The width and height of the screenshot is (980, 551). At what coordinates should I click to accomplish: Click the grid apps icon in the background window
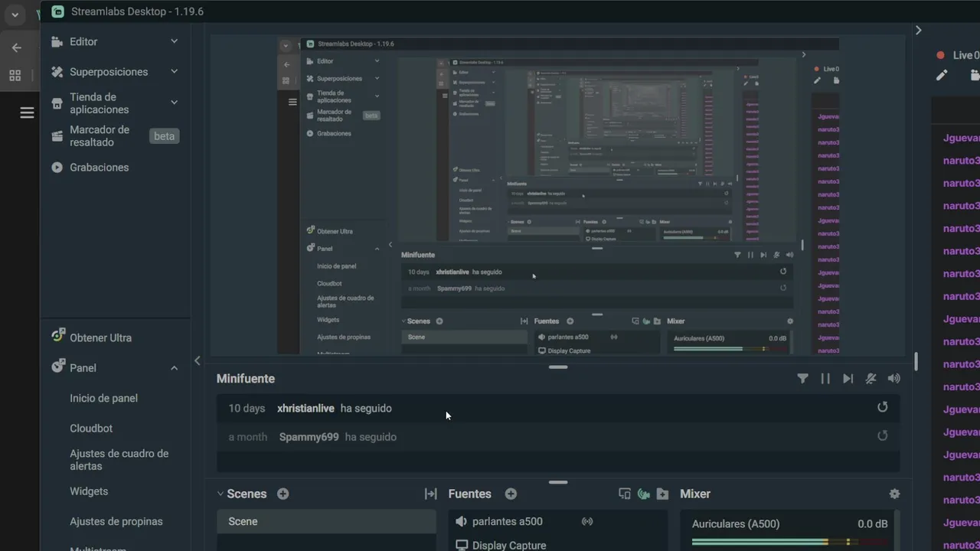[15, 75]
